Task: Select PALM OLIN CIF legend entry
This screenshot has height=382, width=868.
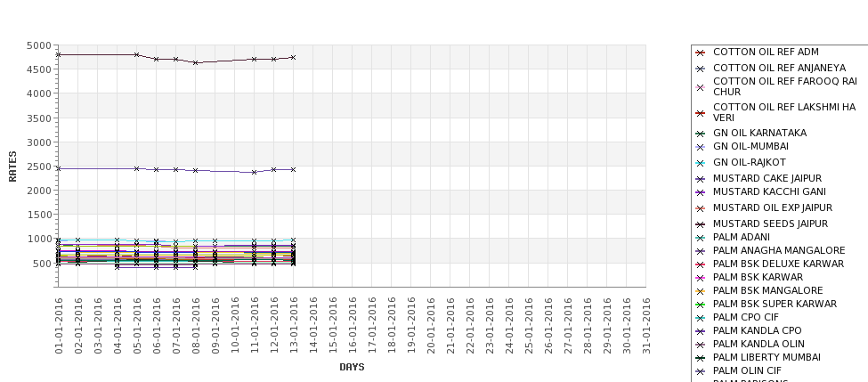Action: click(x=747, y=371)
